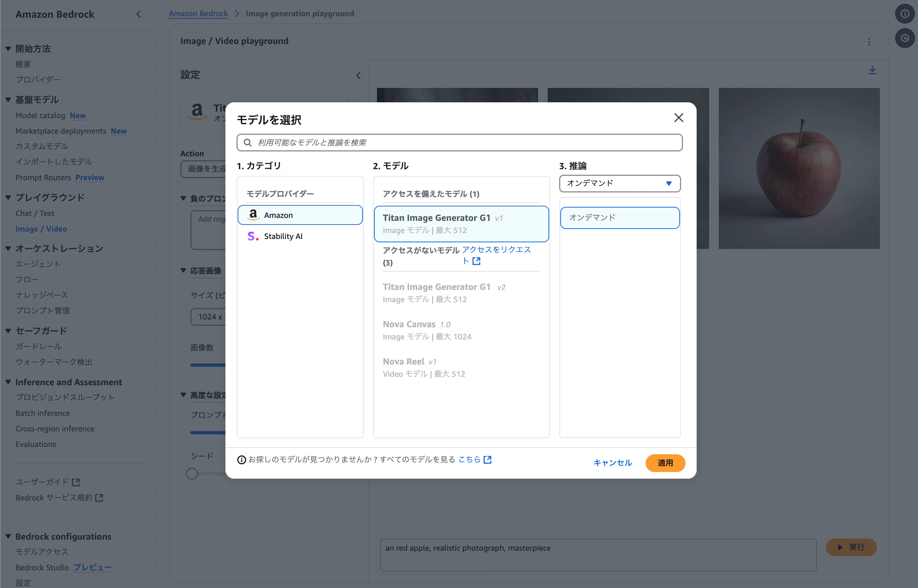Collapse the プレイグラウンド sidebar section
This screenshot has width=918, height=588.
click(x=8, y=197)
